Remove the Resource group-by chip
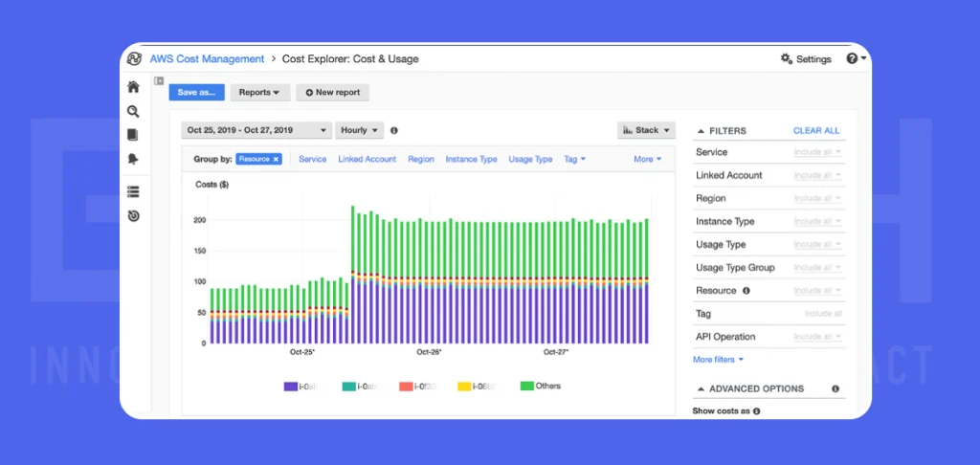Viewport: 980px width, 465px height. tap(276, 160)
